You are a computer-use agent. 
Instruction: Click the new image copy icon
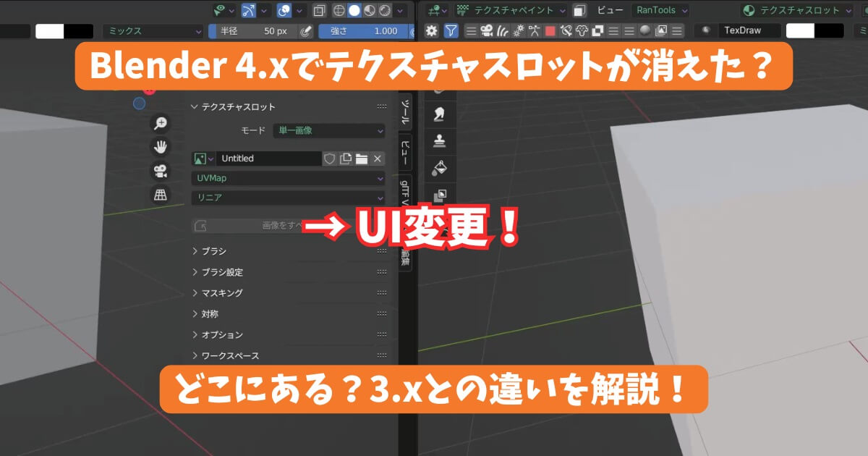346,159
